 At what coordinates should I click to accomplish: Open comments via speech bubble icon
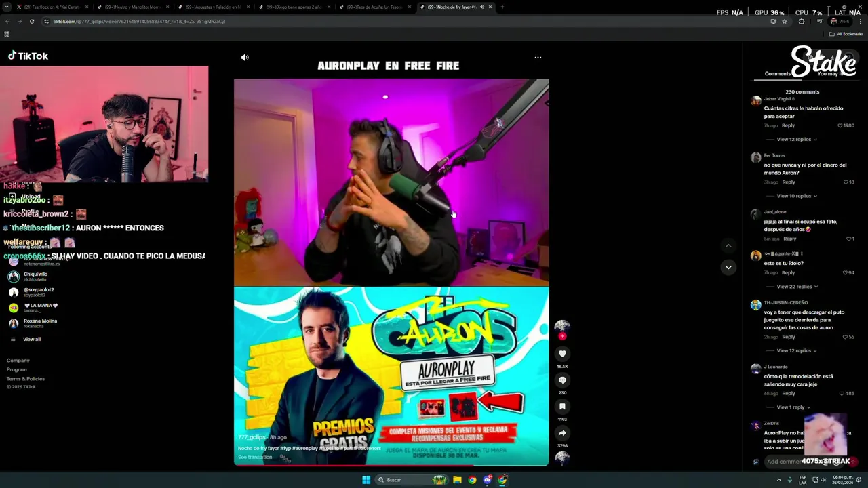562,380
